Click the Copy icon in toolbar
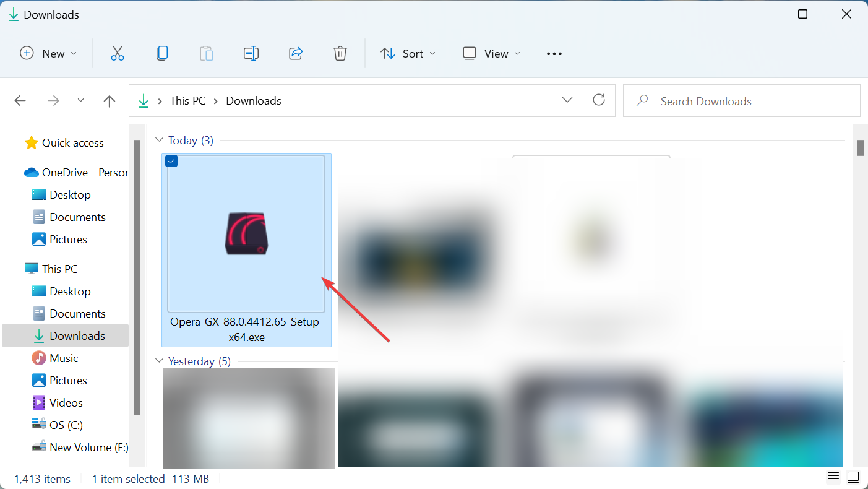 162,53
